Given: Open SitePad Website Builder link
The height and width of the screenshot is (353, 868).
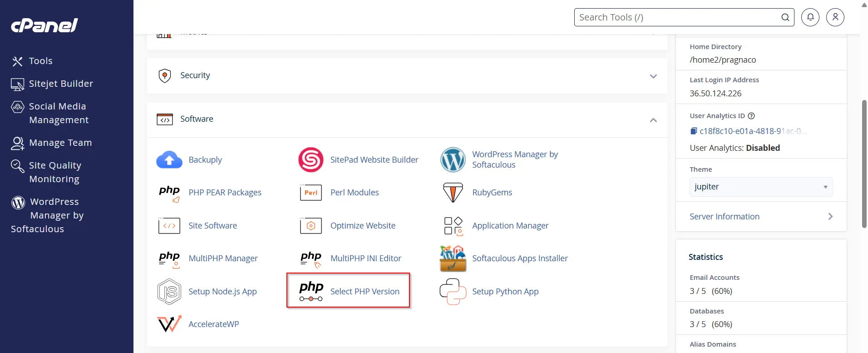Looking at the screenshot, I should (374, 160).
